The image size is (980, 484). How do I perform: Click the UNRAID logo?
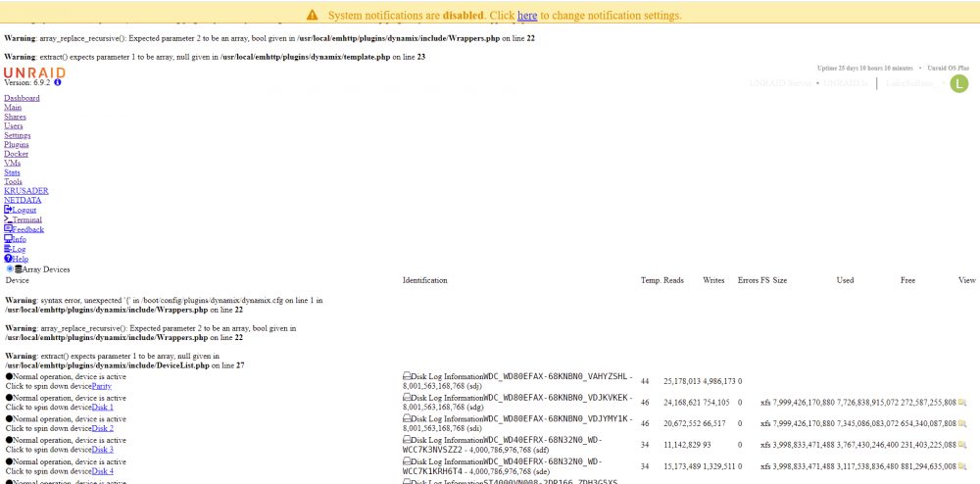(x=34, y=73)
